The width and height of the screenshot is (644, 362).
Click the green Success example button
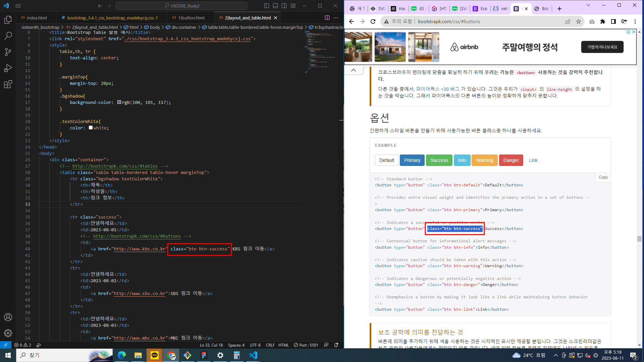coord(439,160)
